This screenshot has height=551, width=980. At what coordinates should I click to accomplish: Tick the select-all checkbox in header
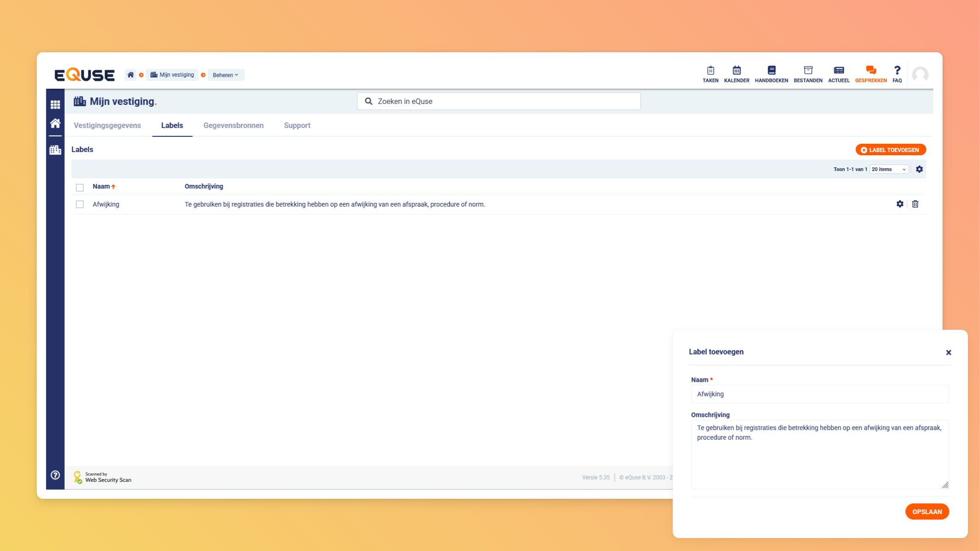[80, 187]
